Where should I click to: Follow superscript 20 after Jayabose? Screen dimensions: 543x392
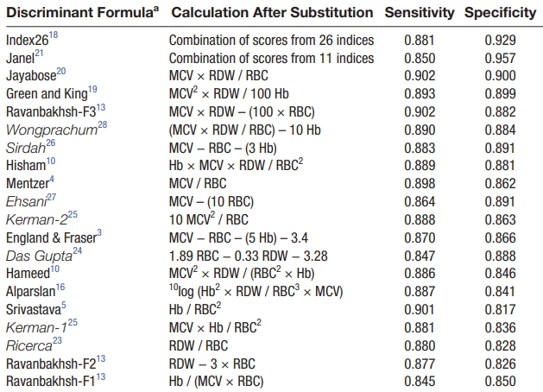61,71
